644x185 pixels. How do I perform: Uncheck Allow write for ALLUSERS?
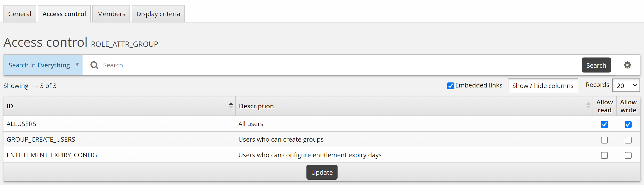coord(628,124)
